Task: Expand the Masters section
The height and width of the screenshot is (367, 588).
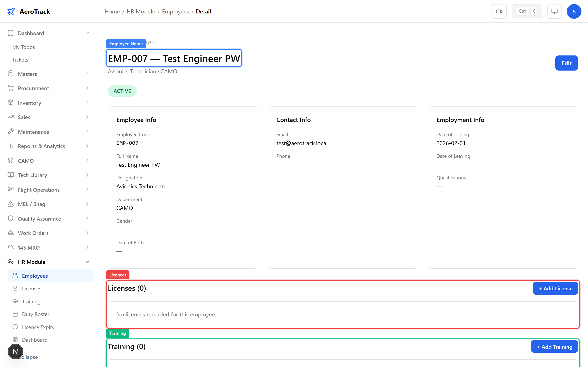Action: 87,74
